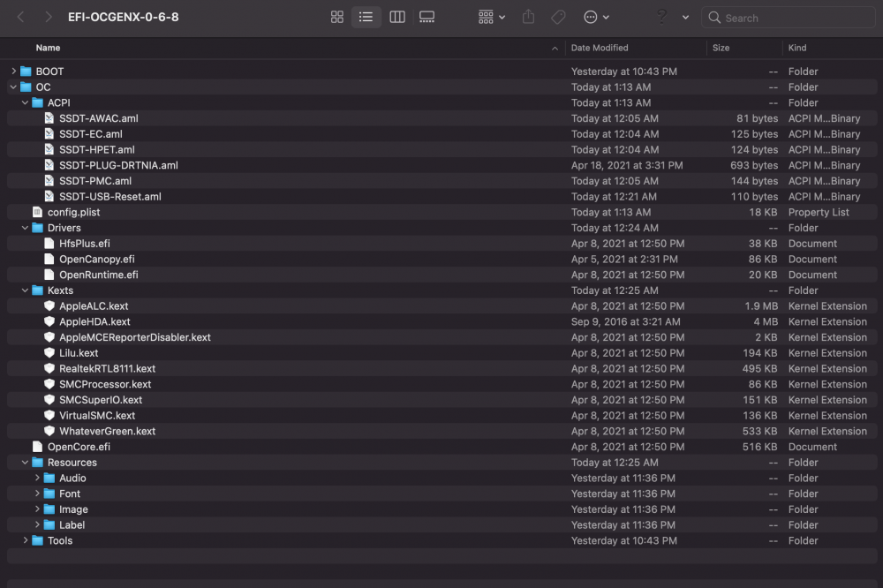The image size is (883, 588).
Task: Go back with the left arrow
Action: click(x=20, y=17)
